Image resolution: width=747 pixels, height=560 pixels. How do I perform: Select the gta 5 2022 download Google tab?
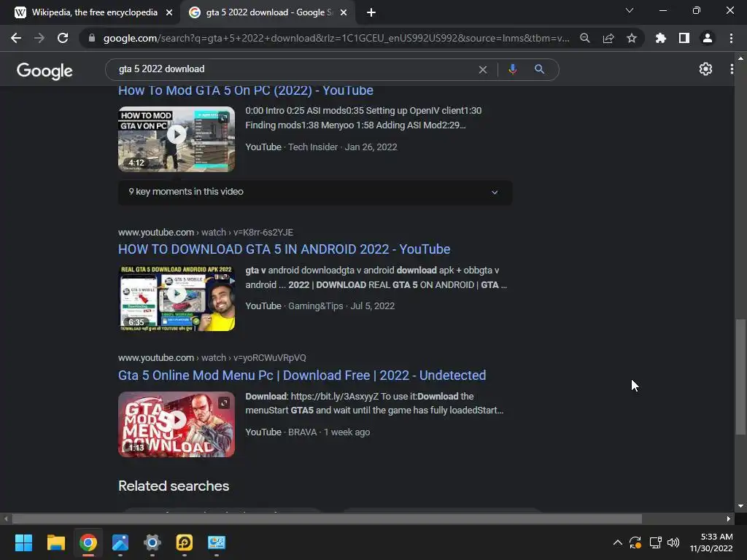(268, 12)
